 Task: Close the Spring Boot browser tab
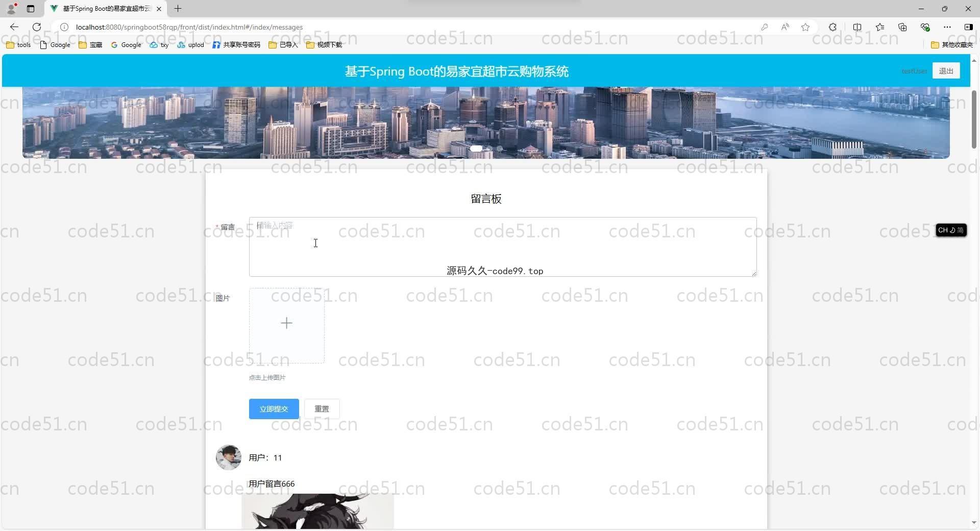click(159, 9)
